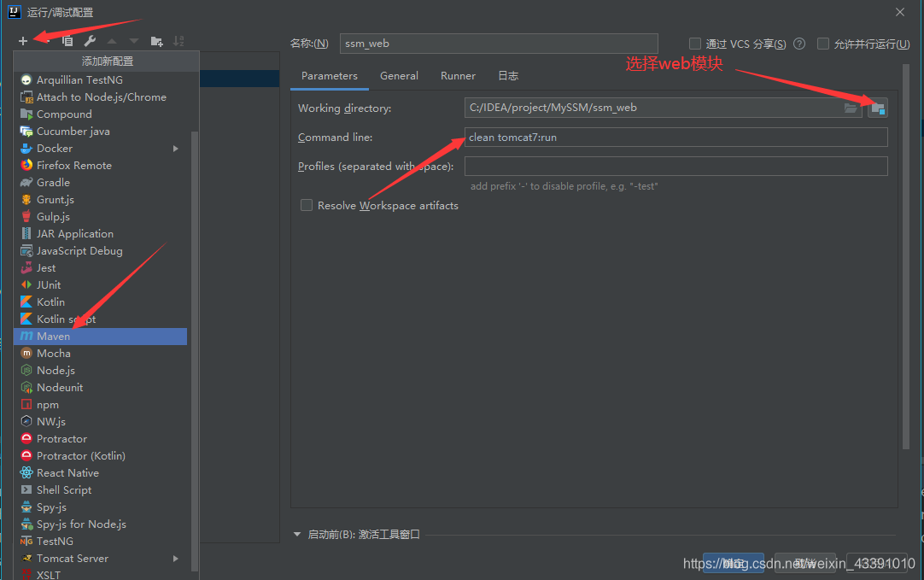Pick NW.js configuration type
Screen dimensions: 924x580
click(x=100, y=421)
